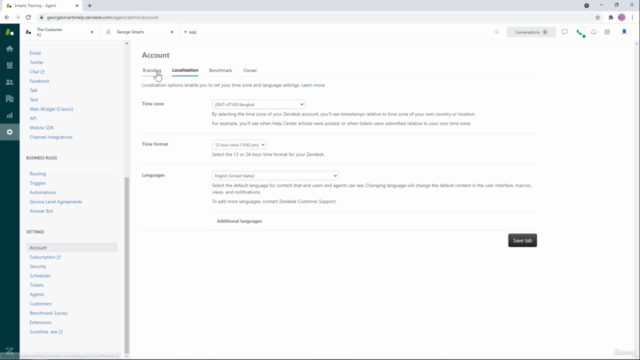Open Schedules settings link
The width and height of the screenshot is (640, 360).
click(40, 276)
